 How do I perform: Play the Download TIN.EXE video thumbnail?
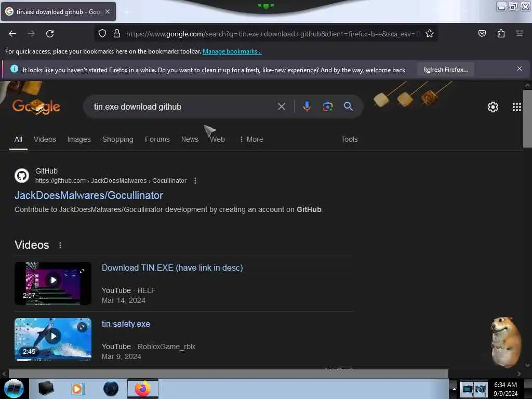(53, 283)
